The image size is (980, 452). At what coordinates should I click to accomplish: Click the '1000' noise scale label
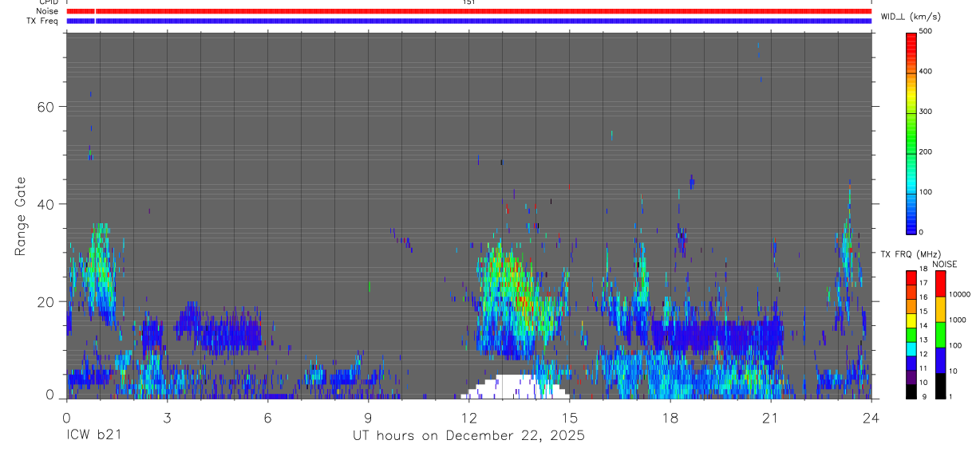[958, 320]
